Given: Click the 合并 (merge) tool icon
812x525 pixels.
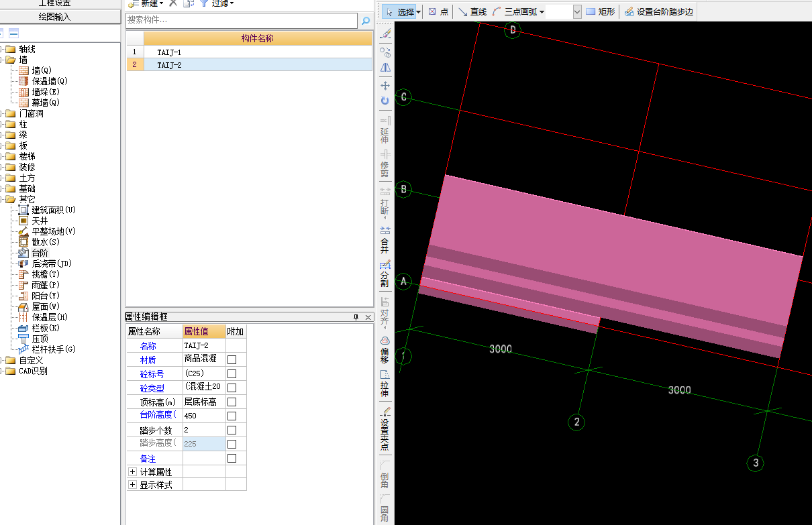Looking at the screenshot, I should point(385,239).
